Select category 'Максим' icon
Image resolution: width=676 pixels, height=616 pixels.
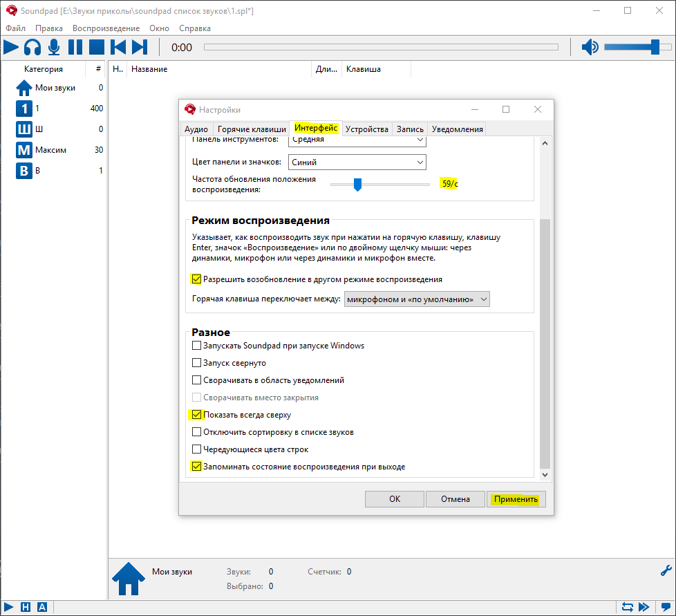coord(24,150)
